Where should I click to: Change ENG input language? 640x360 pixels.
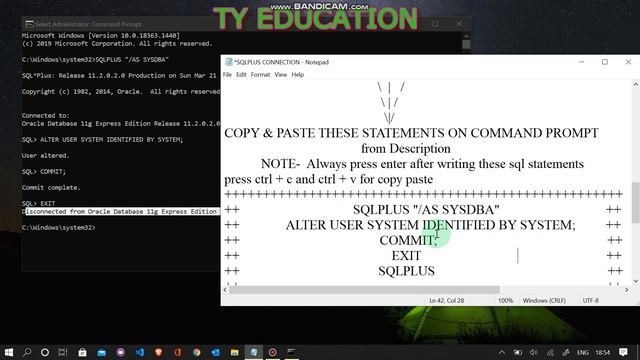(582, 352)
